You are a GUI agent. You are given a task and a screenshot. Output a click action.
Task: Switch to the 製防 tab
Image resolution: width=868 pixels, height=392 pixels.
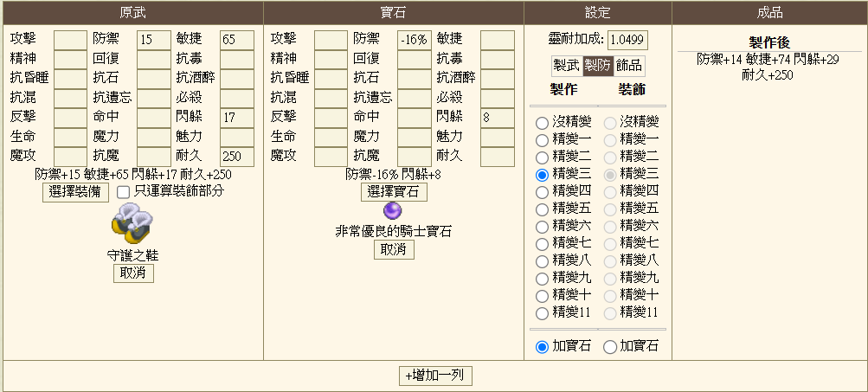tap(598, 66)
